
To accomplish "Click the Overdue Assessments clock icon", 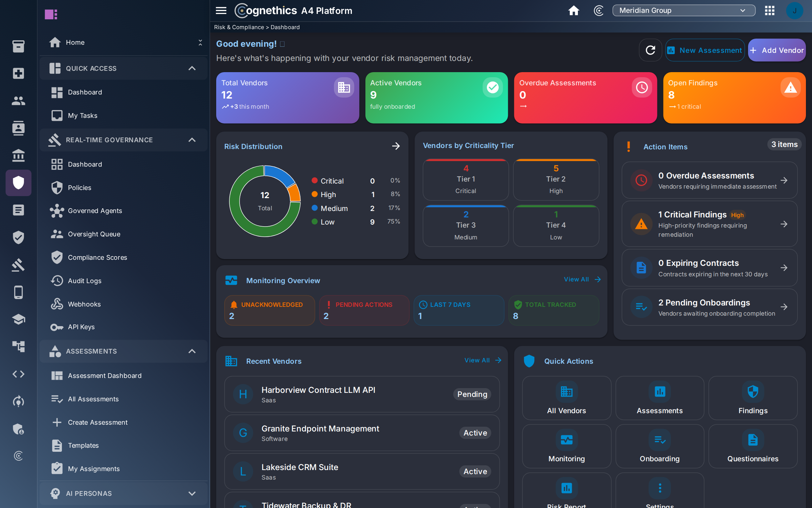I will (x=641, y=87).
